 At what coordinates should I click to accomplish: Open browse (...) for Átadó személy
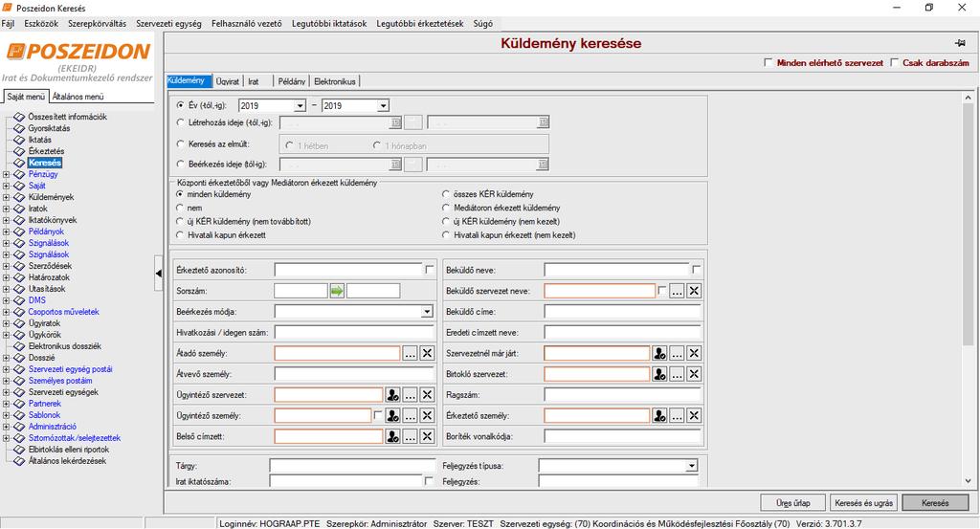coord(410,354)
